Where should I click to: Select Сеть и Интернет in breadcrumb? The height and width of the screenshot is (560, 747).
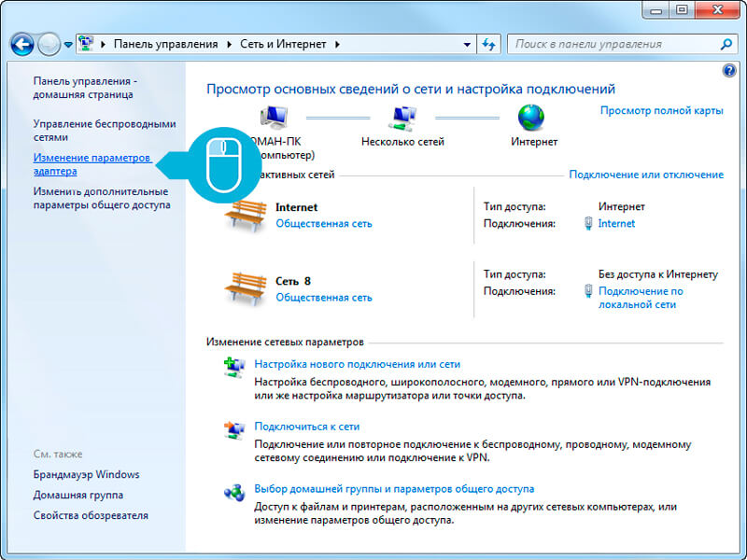283,44
